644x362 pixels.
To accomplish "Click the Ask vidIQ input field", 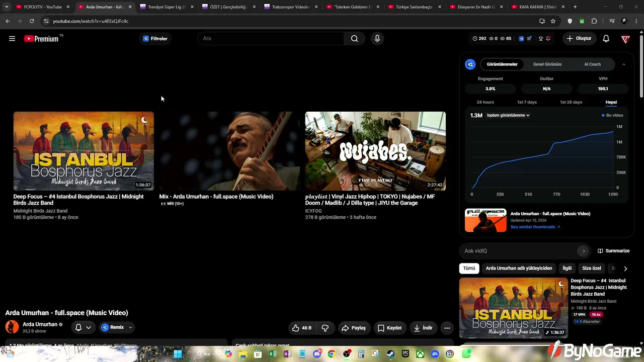I will [521, 251].
